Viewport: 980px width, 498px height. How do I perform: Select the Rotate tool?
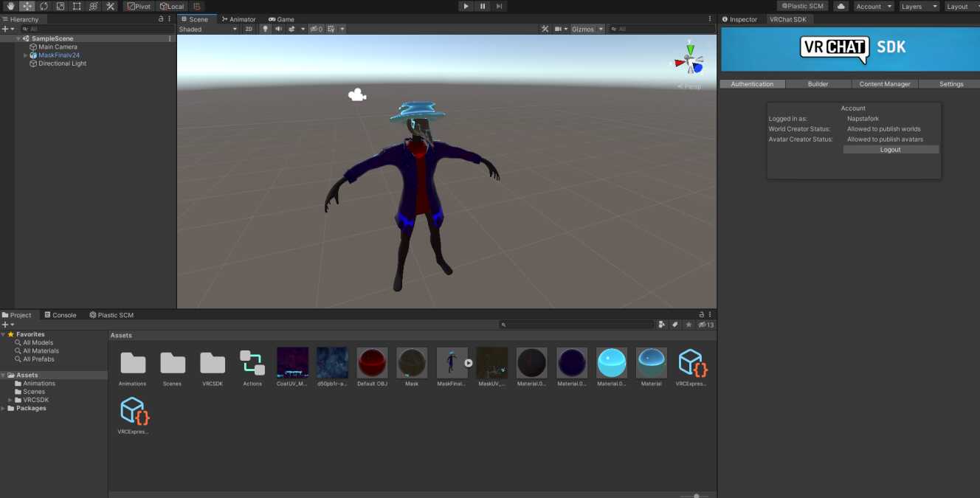pos(44,6)
